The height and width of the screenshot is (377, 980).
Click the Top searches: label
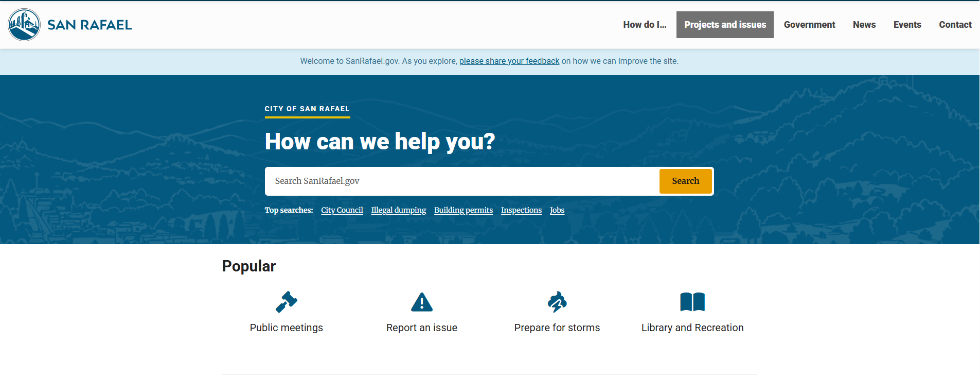(x=289, y=210)
